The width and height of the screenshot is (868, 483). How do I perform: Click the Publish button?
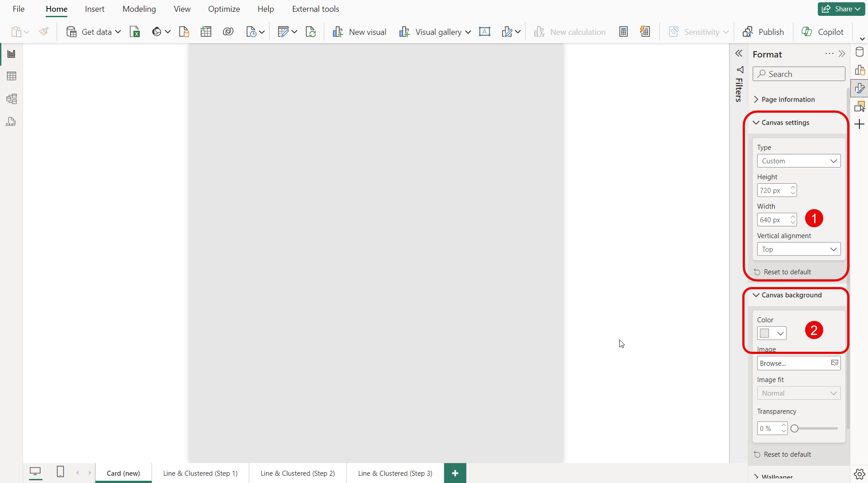tap(764, 32)
